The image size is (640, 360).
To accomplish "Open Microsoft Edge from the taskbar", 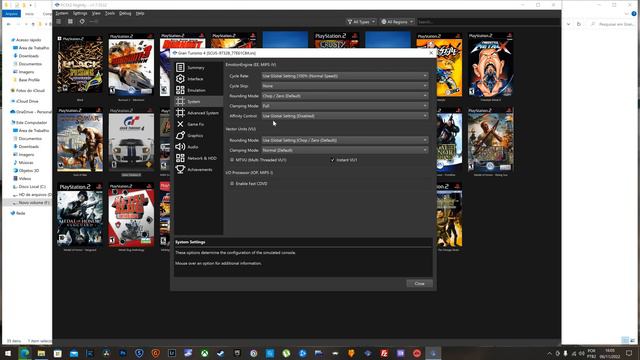I will pos(24,353).
